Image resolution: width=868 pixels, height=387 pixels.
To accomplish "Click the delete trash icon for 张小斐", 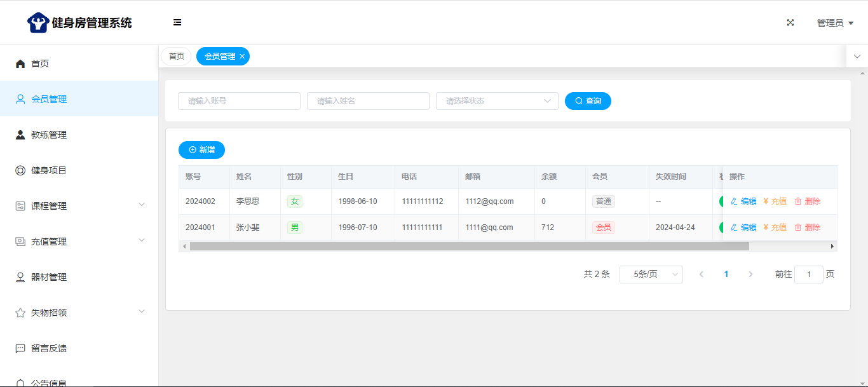I will tap(798, 227).
